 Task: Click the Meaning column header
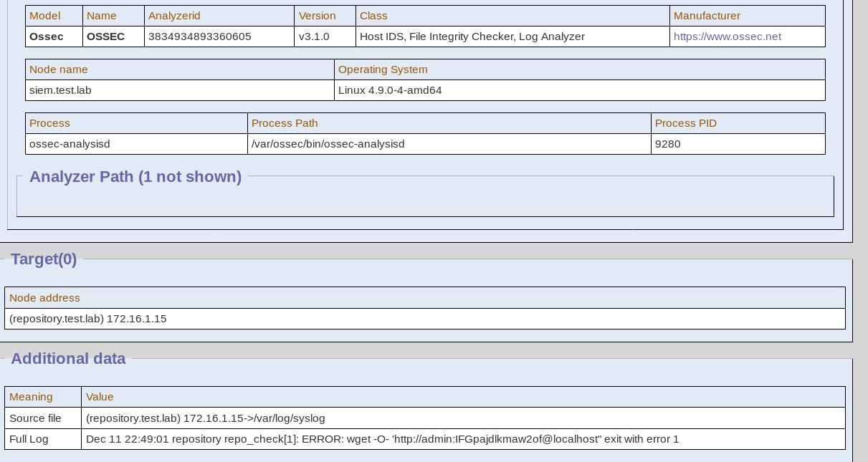pyautogui.click(x=31, y=397)
